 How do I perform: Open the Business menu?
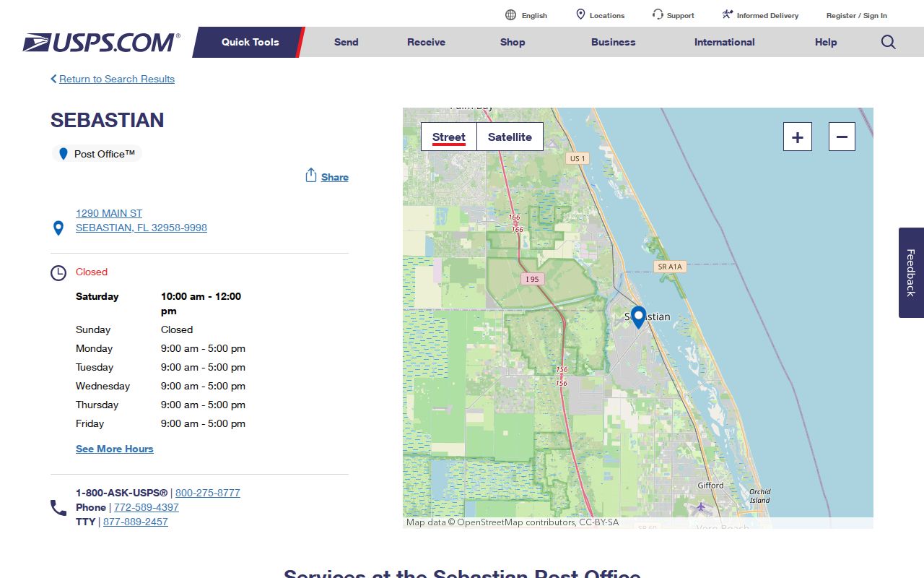pos(613,42)
